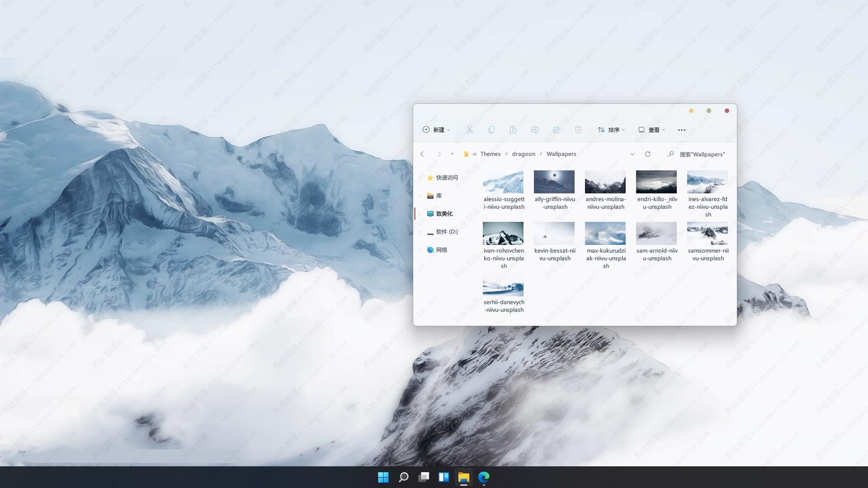Refresh the Wallpapers folder view
868x488 pixels.
(x=648, y=154)
